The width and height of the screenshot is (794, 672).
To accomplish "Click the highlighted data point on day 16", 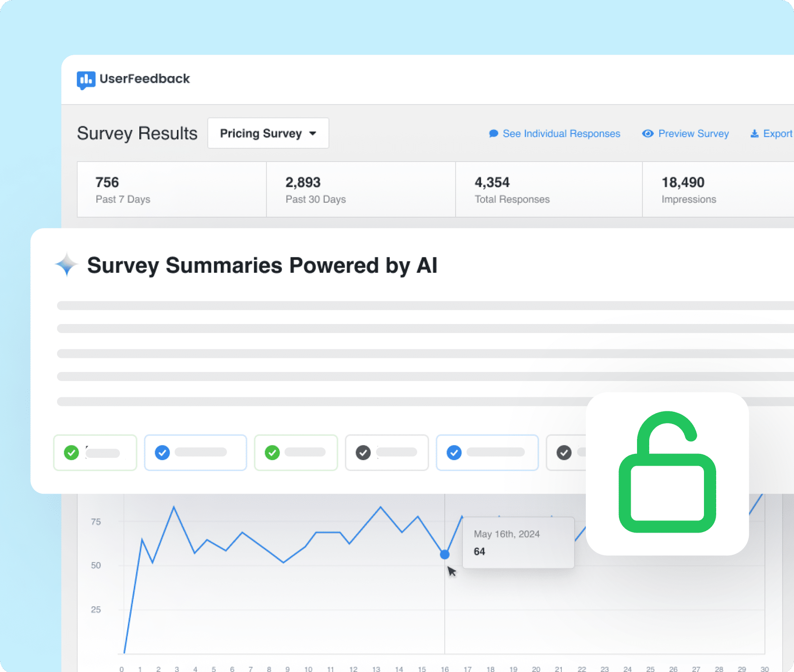I will (445, 554).
